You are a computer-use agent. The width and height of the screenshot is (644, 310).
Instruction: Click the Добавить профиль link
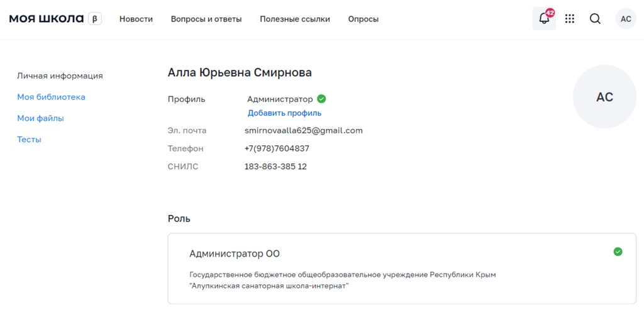pos(284,113)
